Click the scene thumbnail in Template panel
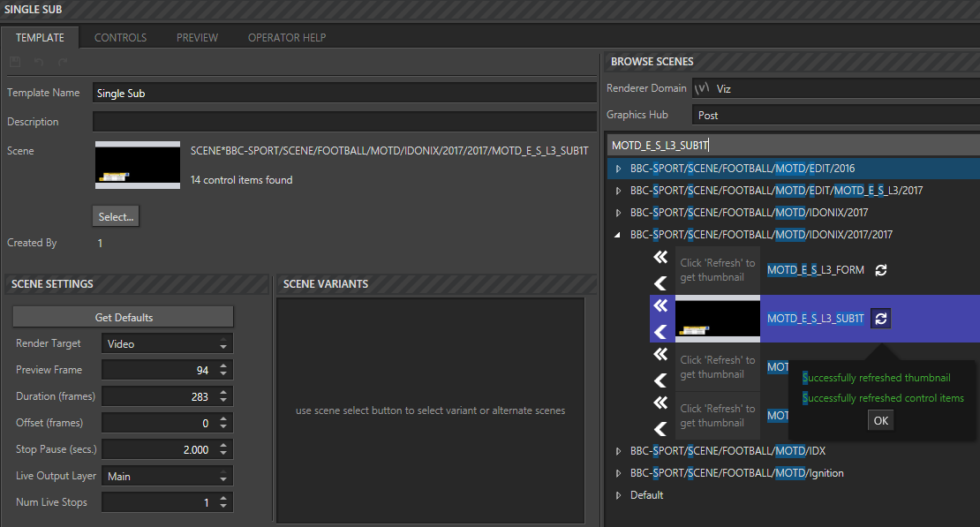 (x=138, y=165)
